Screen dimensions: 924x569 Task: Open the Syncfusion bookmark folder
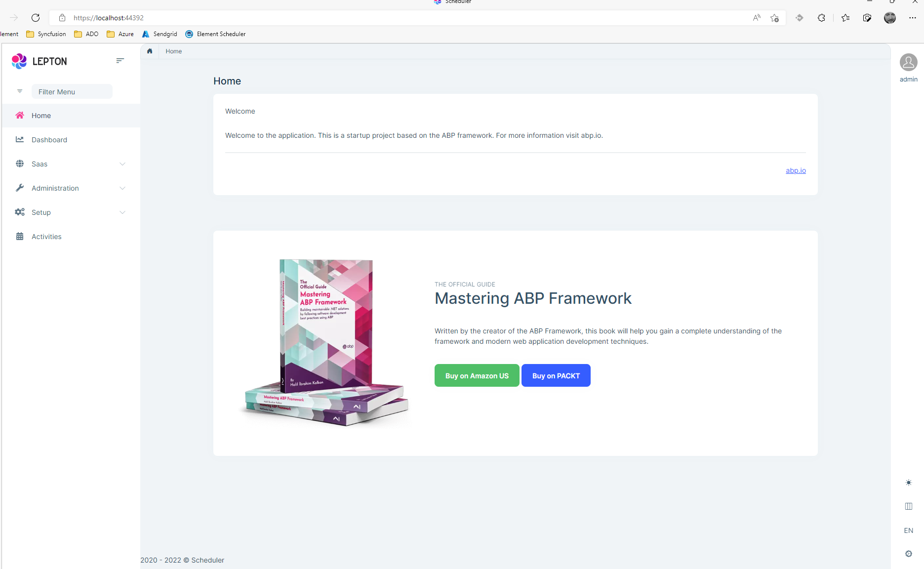coord(46,34)
